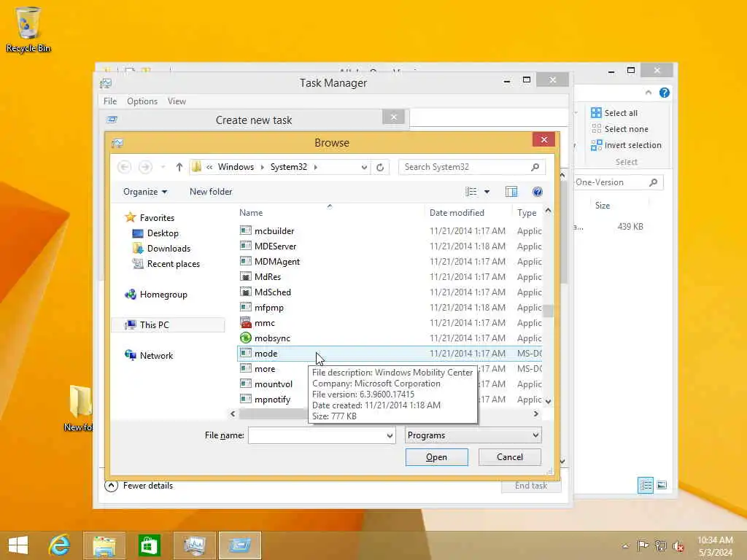The image size is (747, 560).
Task: Open the recent locations dropdown arrow
Action: [163, 167]
